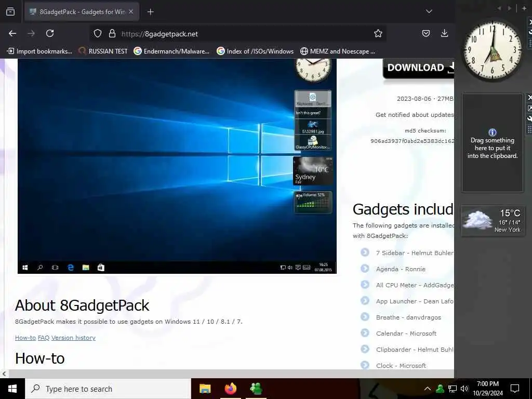Open the volume control speaker icon
The height and width of the screenshot is (399, 532).
[x=464, y=389]
